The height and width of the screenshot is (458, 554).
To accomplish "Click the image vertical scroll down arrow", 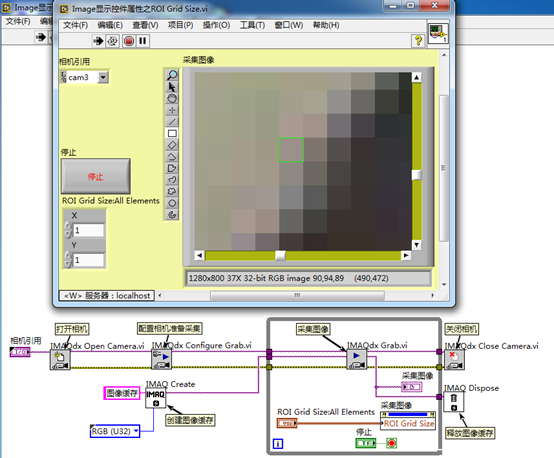I will click(417, 245).
